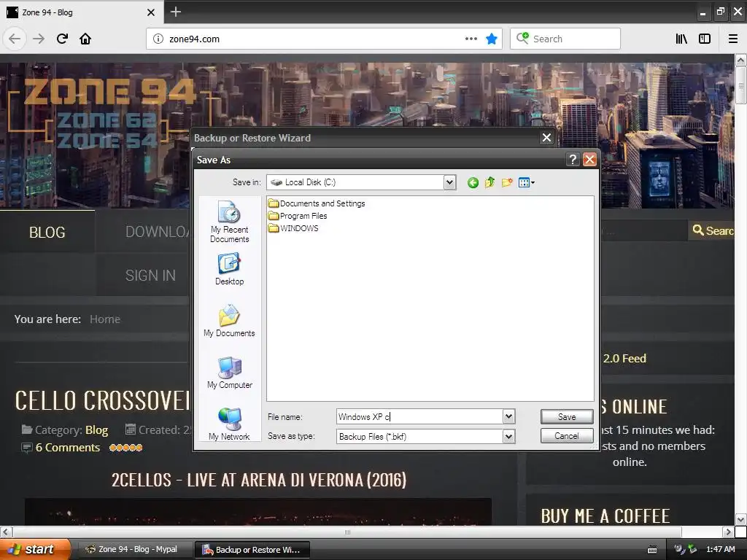Click the on-screen keyboard tray icon
Image resolution: width=747 pixels, height=560 pixels.
tap(652, 550)
